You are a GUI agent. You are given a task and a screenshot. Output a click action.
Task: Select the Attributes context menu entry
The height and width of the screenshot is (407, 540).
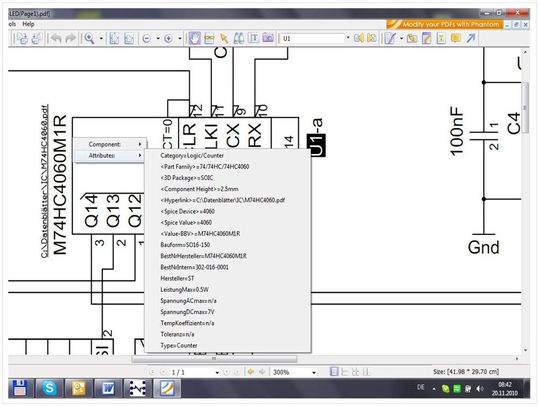[111, 156]
